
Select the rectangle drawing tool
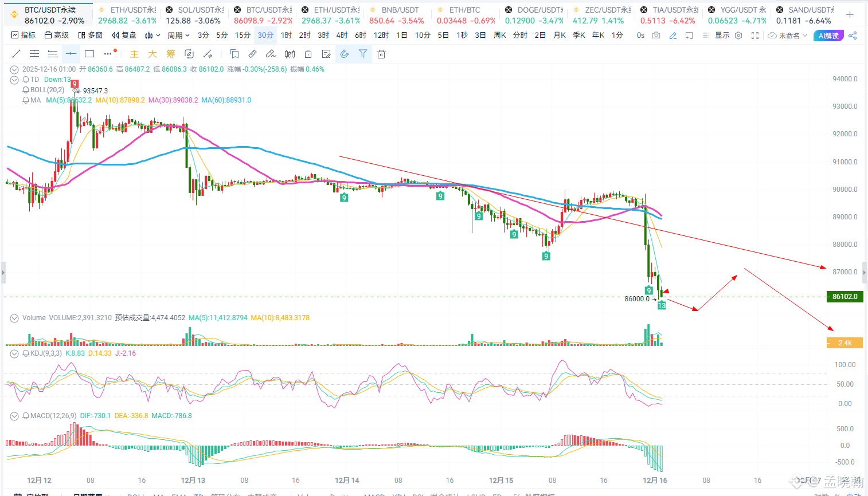(89, 54)
